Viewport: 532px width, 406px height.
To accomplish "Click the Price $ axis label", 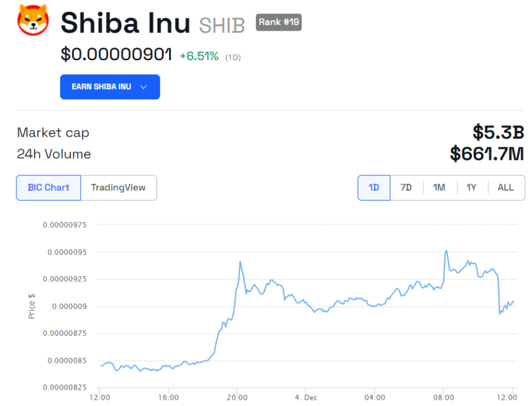I will 31,305.
